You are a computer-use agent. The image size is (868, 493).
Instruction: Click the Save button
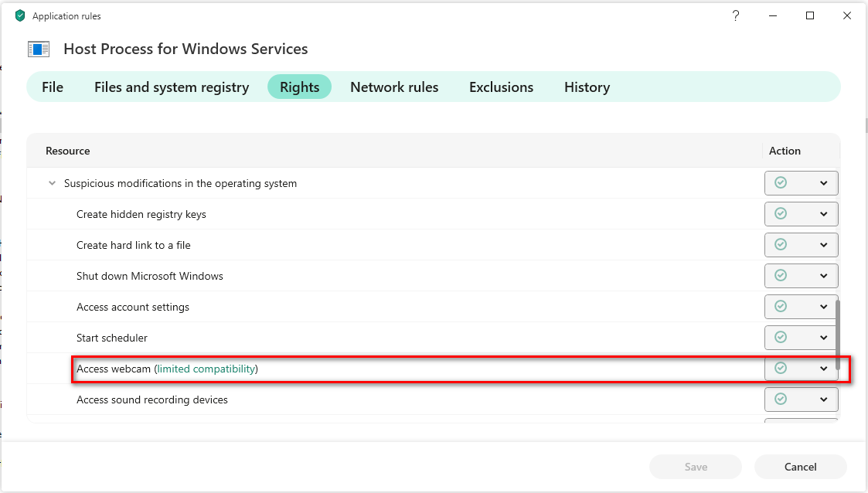coord(696,467)
